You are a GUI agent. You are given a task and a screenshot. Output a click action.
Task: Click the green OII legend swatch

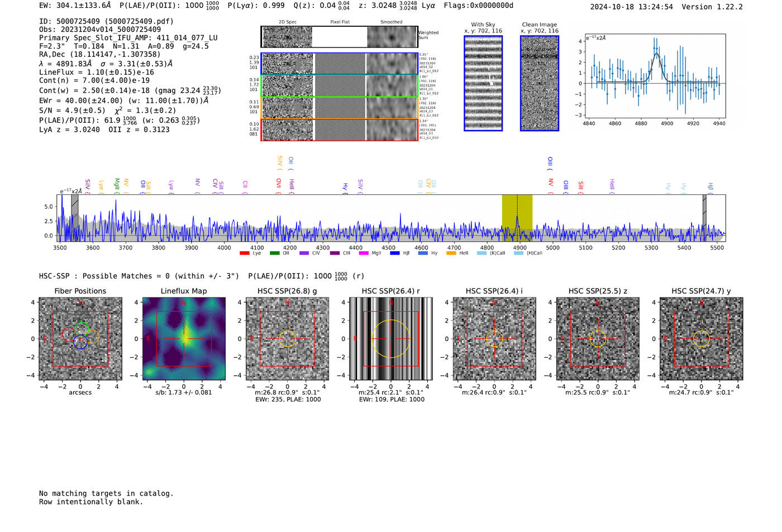274,253
